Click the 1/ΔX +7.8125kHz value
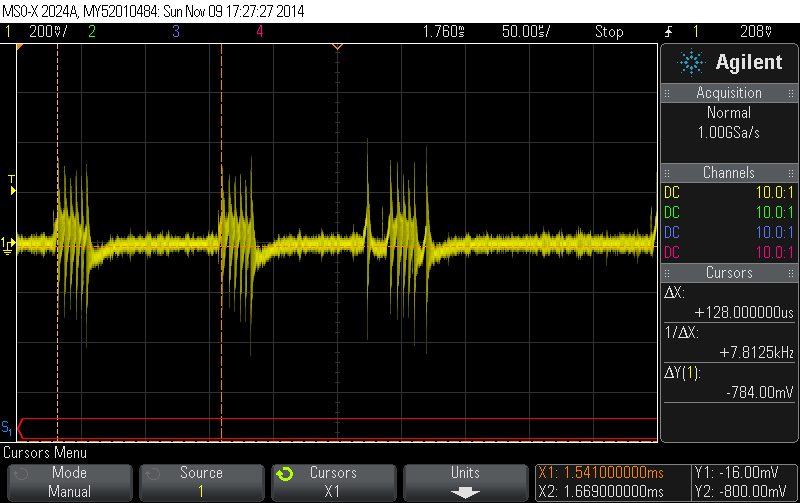800x503 pixels. [757, 352]
